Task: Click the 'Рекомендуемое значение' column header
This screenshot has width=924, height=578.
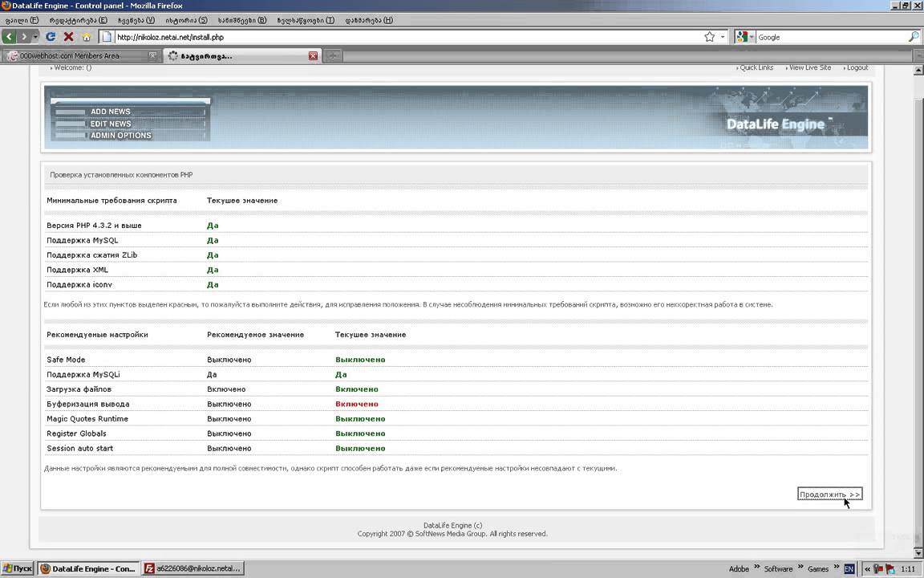Action: click(255, 335)
